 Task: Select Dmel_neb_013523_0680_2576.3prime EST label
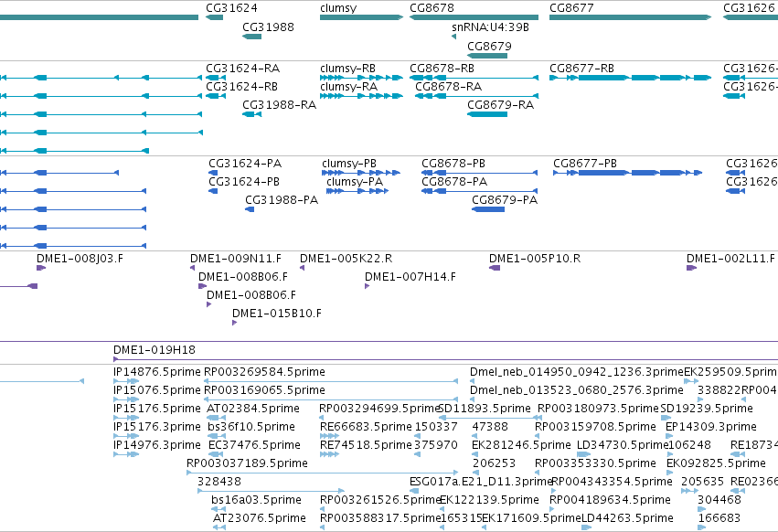tap(577, 390)
